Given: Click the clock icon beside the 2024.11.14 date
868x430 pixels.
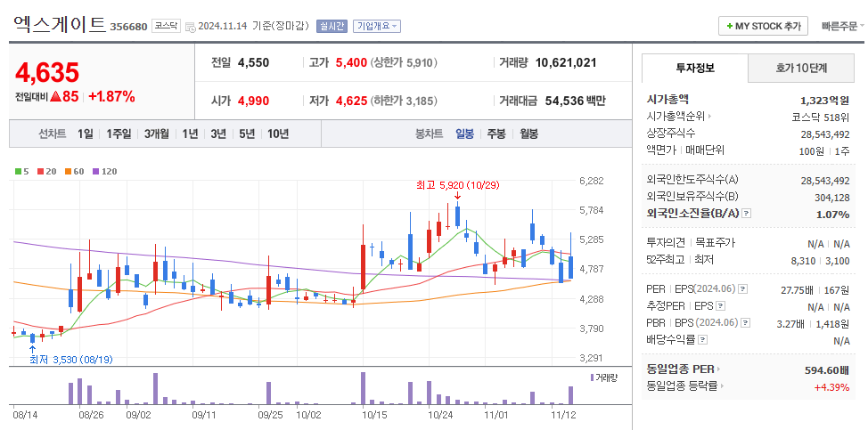Looking at the screenshot, I should pyautogui.click(x=190, y=27).
